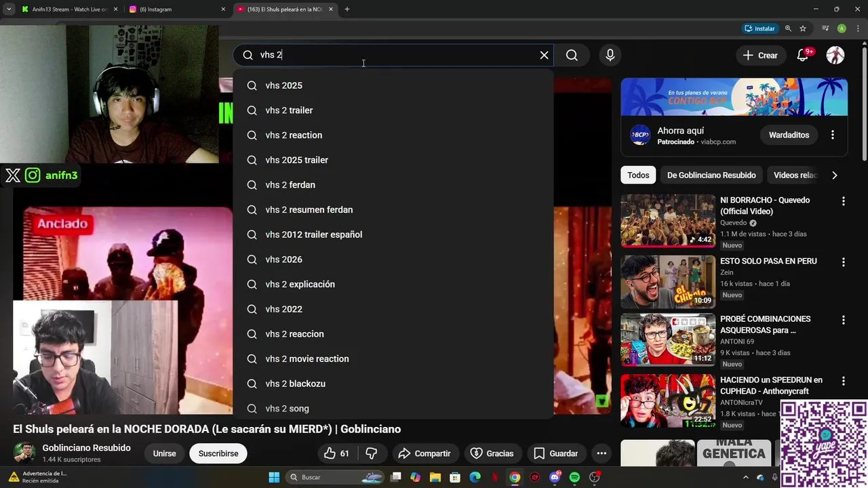
Task: Click the YouTube search text field
Action: pyautogui.click(x=393, y=56)
